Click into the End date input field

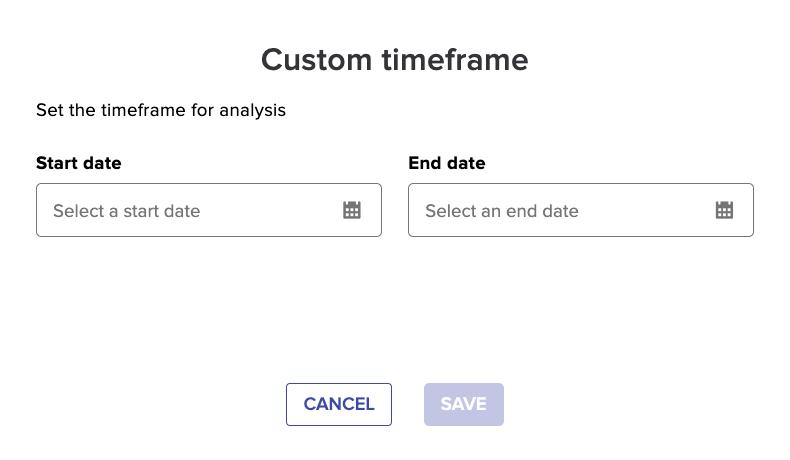click(581, 210)
